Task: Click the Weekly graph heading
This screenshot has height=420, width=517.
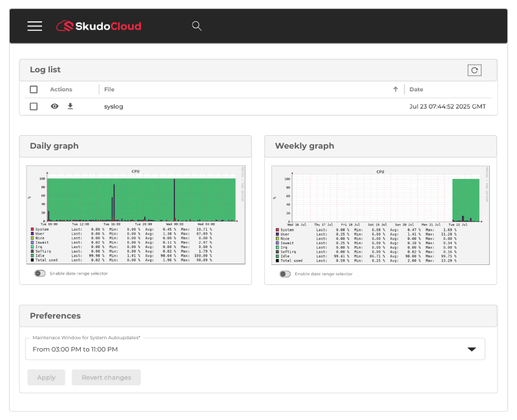Action: (304, 146)
